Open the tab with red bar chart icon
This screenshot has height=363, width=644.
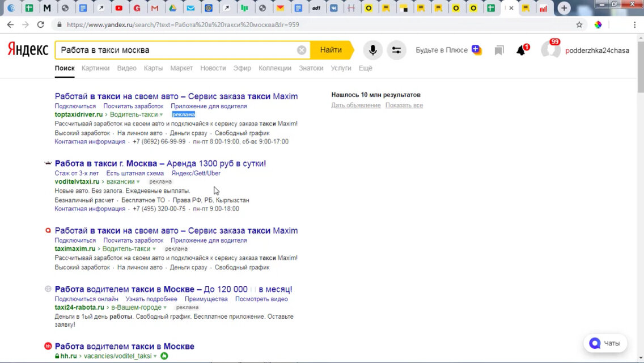click(x=543, y=8)
